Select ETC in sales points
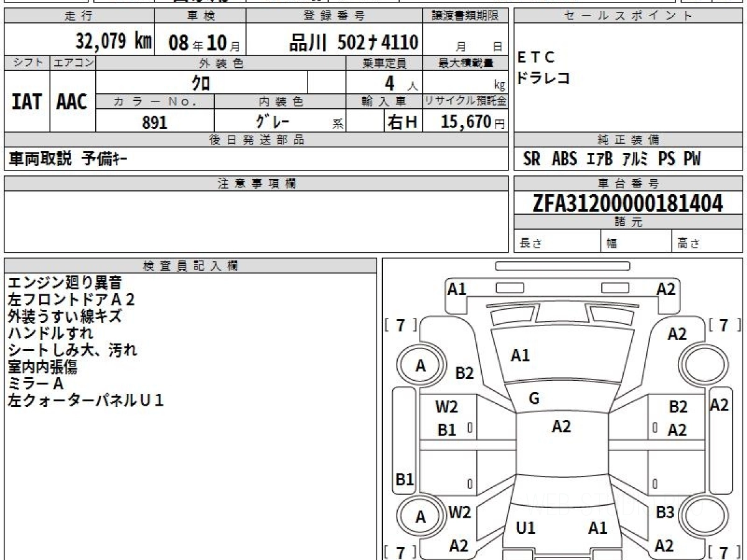Viewport: 747px width, 560px height. (535, 58)
